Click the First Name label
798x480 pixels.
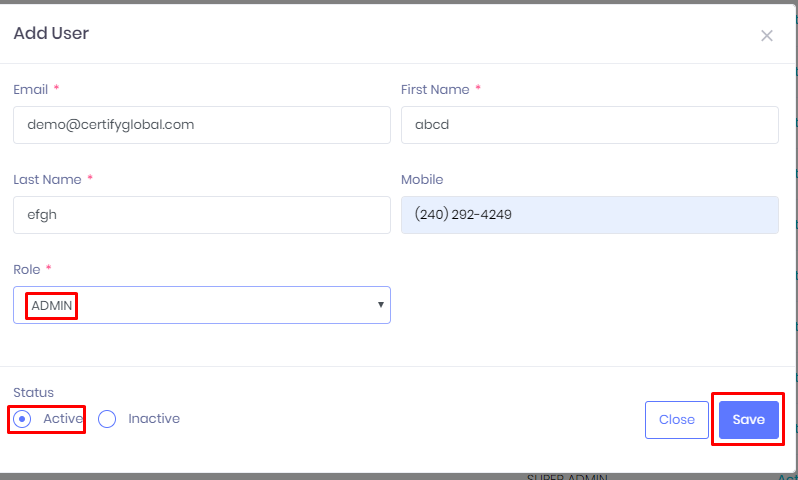tap(435, 89)
